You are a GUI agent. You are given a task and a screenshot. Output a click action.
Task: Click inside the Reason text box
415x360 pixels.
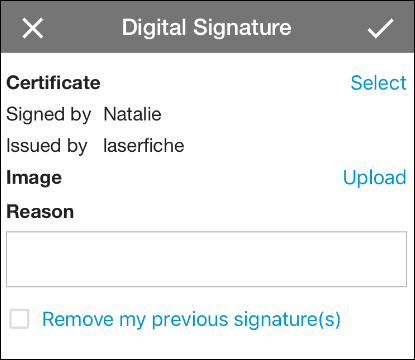click(x=206, y=259)
